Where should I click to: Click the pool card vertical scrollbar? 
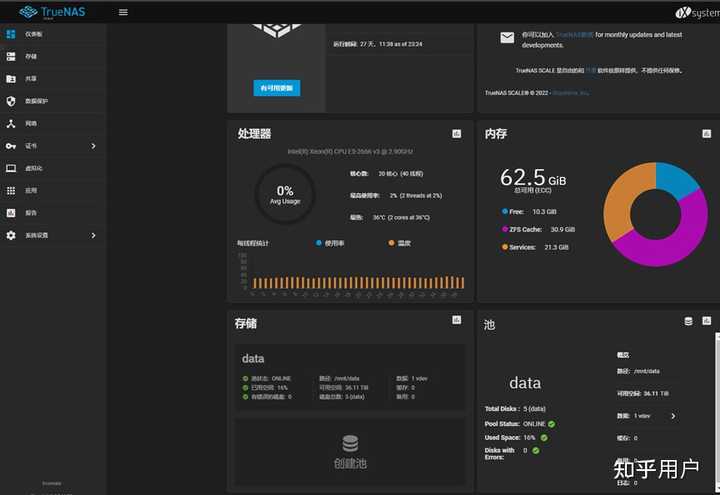tap(718, 412)
